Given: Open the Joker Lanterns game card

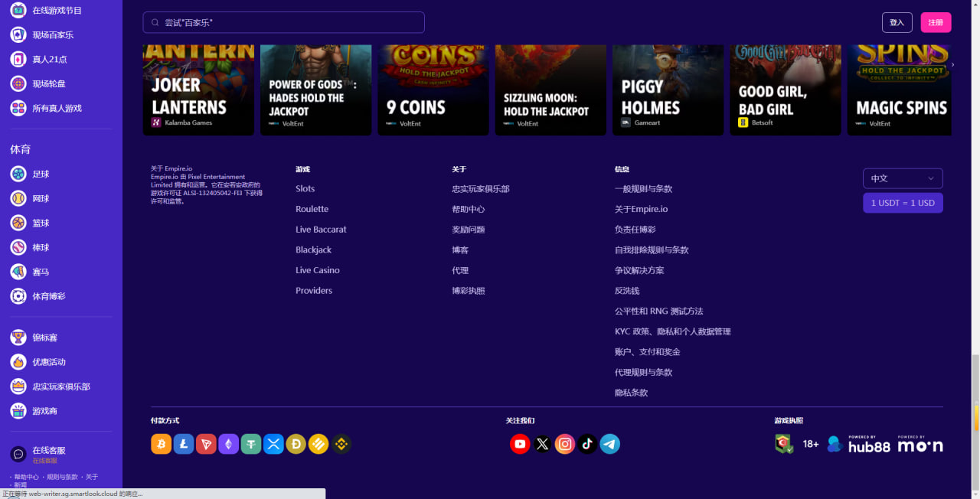Looking at the screenshot, I should [198, 90].
